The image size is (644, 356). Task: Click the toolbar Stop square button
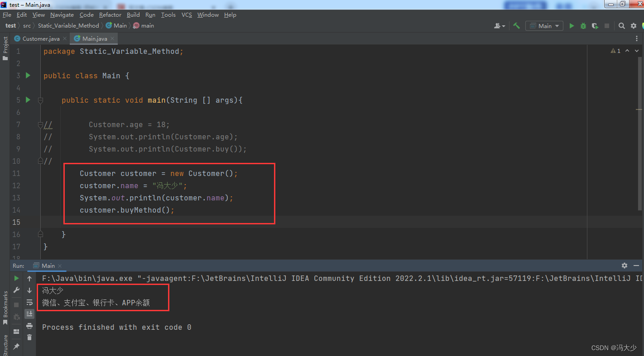[607, 26]
